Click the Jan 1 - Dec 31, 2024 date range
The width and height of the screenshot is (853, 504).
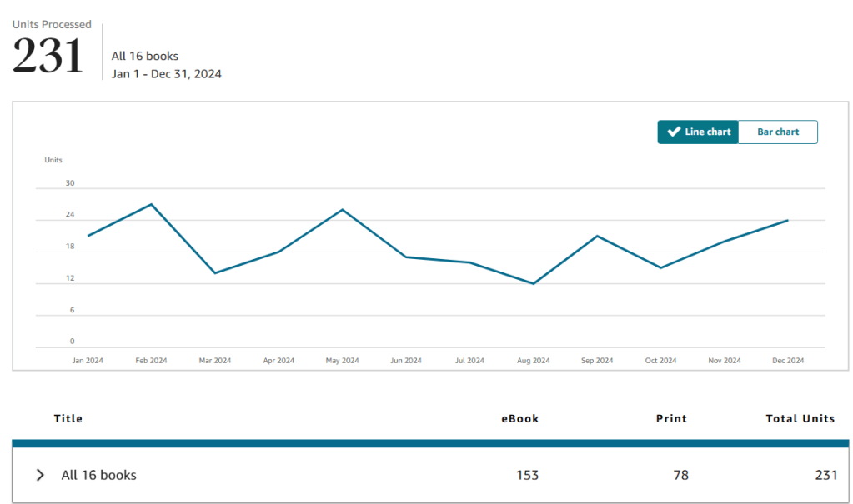tap(167, 74)
